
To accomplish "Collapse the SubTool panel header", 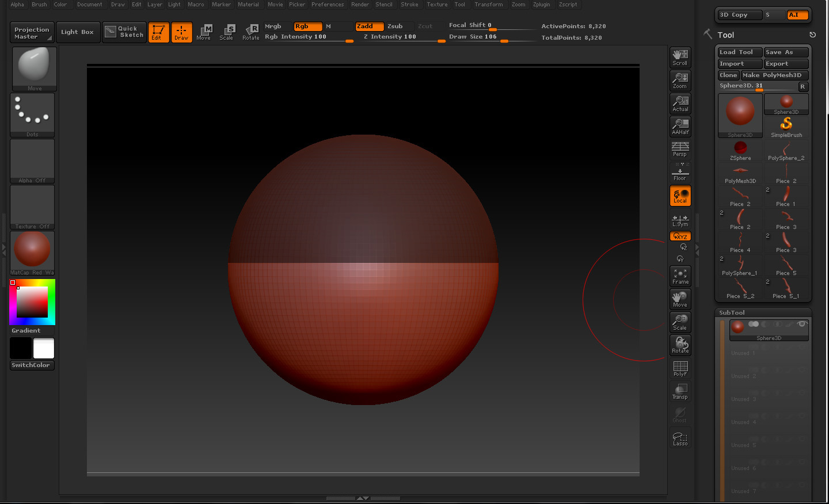I will click(x=732, y=313).
